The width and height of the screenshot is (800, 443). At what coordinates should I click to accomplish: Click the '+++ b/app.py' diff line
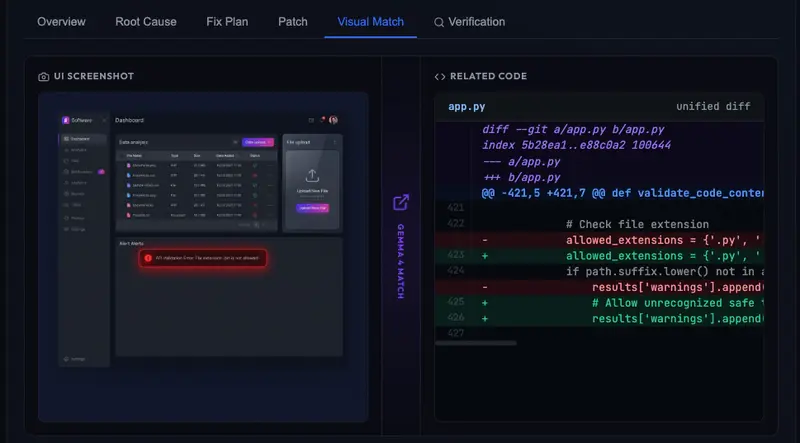pyautogui.click(x=521, y=178)
